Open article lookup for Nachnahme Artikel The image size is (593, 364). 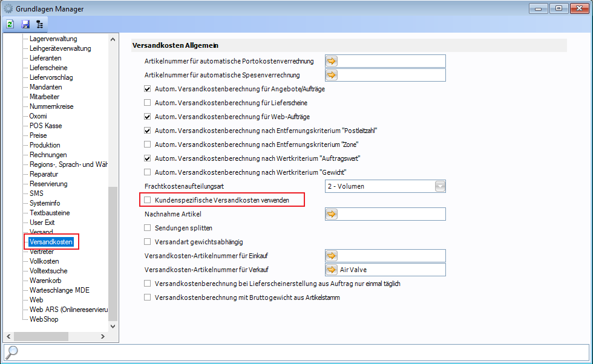(332, 214)
